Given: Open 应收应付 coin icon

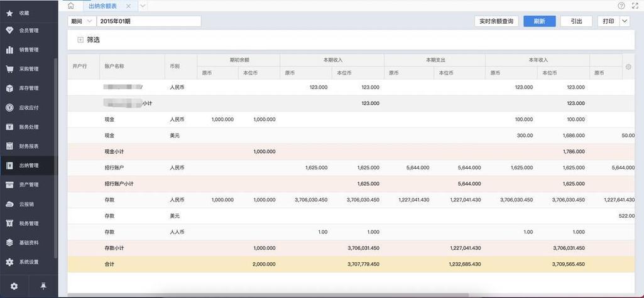Looking at the screenshot, I should pyautogui.click(x=9, y=107).
